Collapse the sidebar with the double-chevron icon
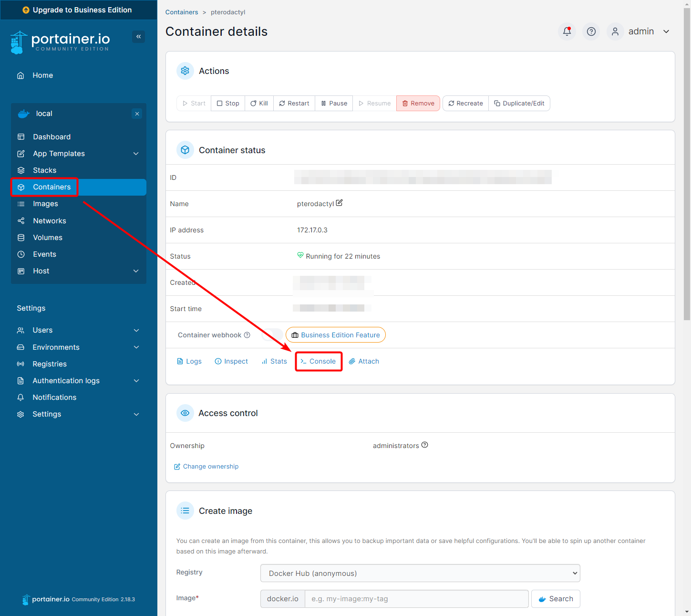 [138, 37]
